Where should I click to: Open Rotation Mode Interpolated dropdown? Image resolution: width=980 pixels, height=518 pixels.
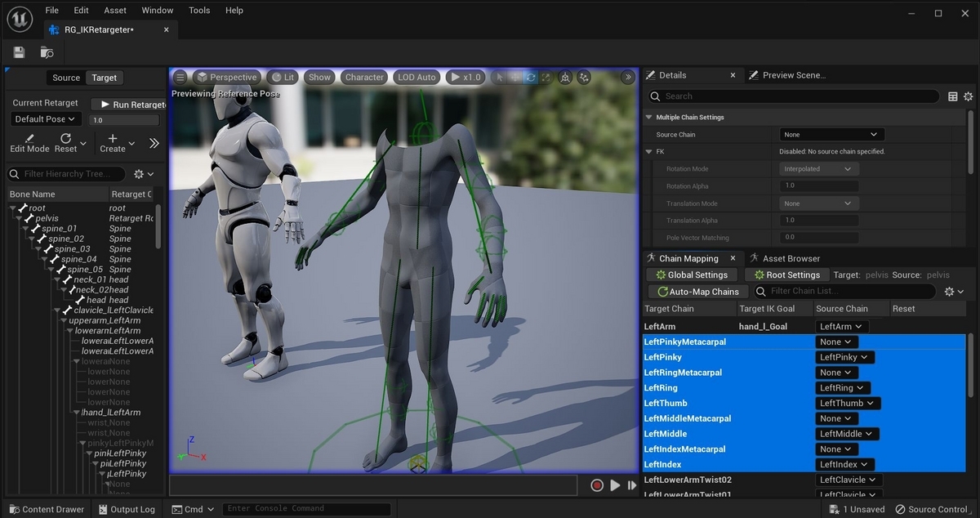[818, 169]
